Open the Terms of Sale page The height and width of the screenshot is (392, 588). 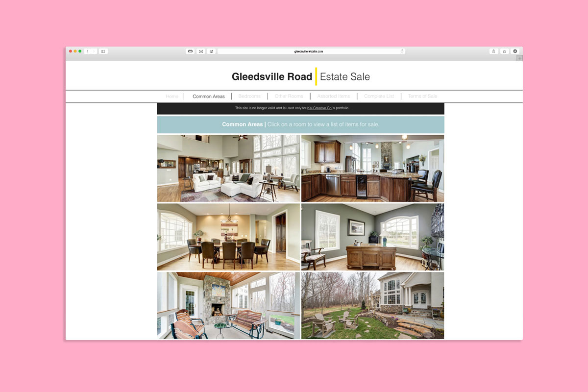coord(422,97)
